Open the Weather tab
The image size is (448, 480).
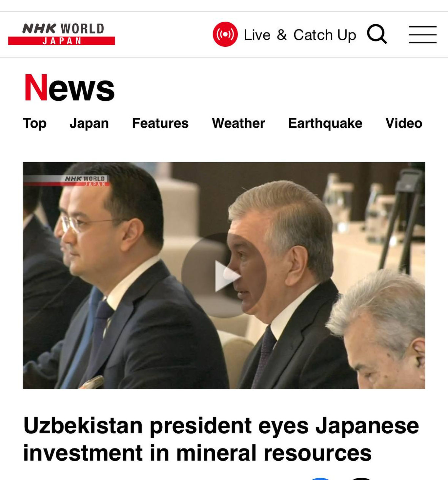point(238,123)
